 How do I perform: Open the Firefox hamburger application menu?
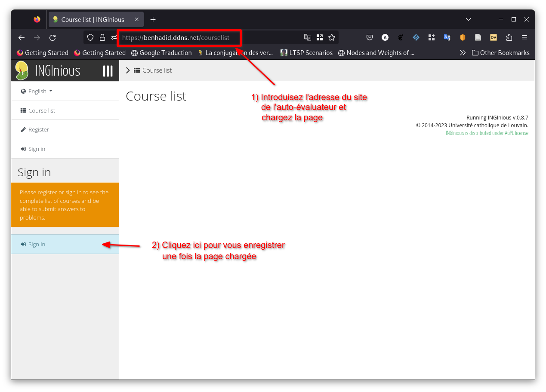[524, 37]
